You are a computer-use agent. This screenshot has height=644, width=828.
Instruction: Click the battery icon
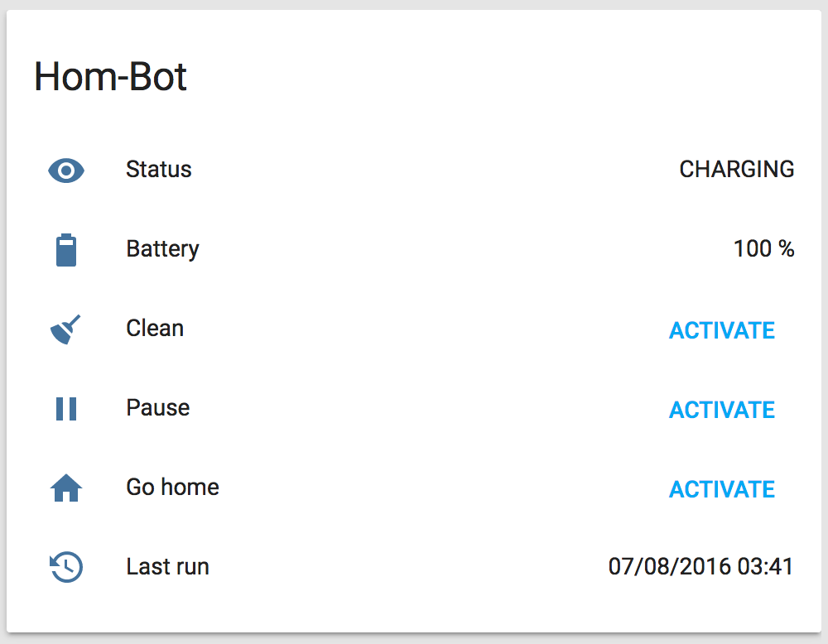coord(66,250)
